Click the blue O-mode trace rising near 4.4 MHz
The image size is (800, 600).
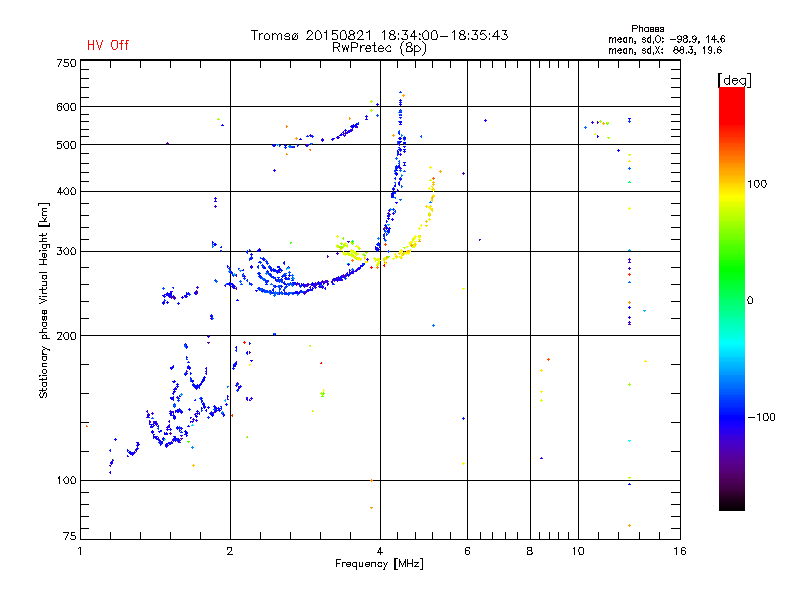click(397, 181)
